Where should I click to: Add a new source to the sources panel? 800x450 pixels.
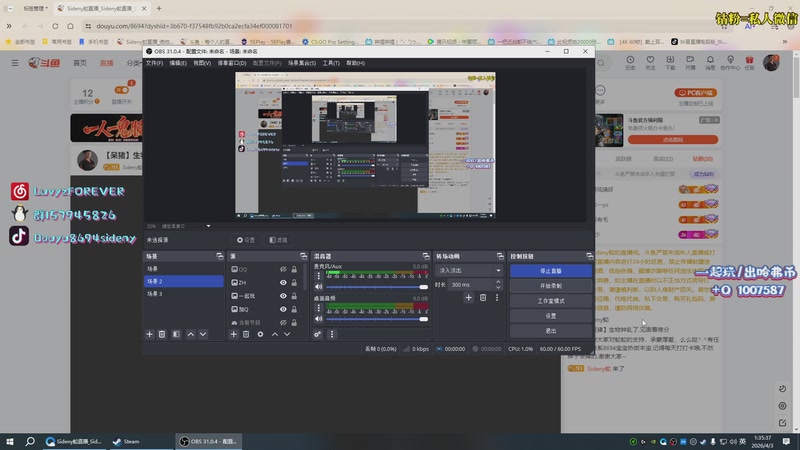point(234,334)
